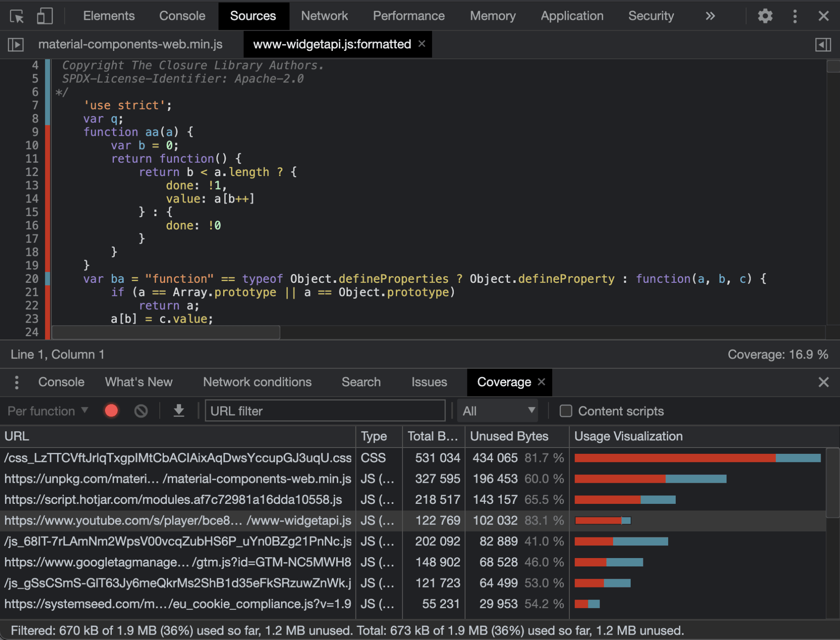Show the debugger sidebar pane
The image size is (840, 640).
coord(823,45)
